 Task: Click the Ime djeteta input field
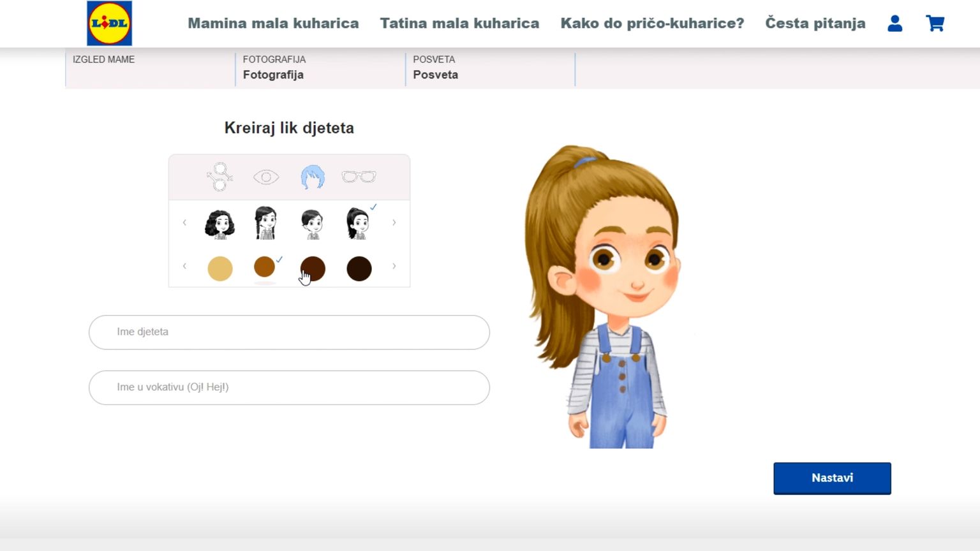[x=289, y=332]
